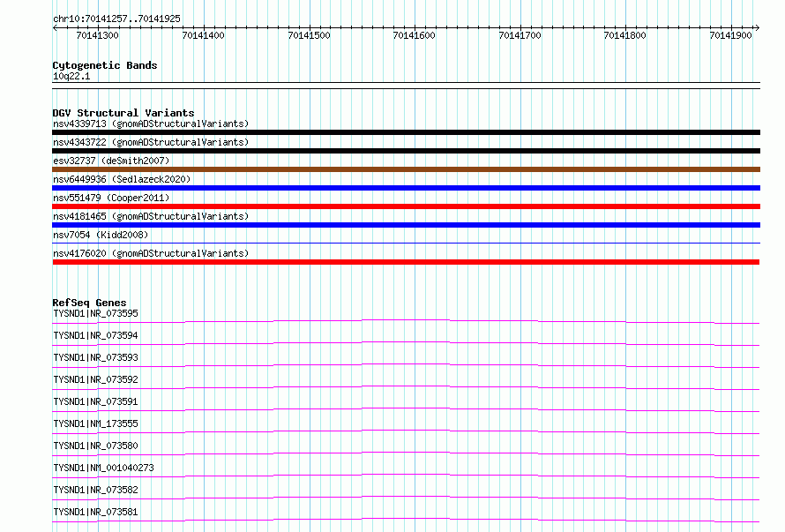This screenshot has height=532, width=785.
Task: Click the 10q22.1 band label
Action: [x=71, y=76]
